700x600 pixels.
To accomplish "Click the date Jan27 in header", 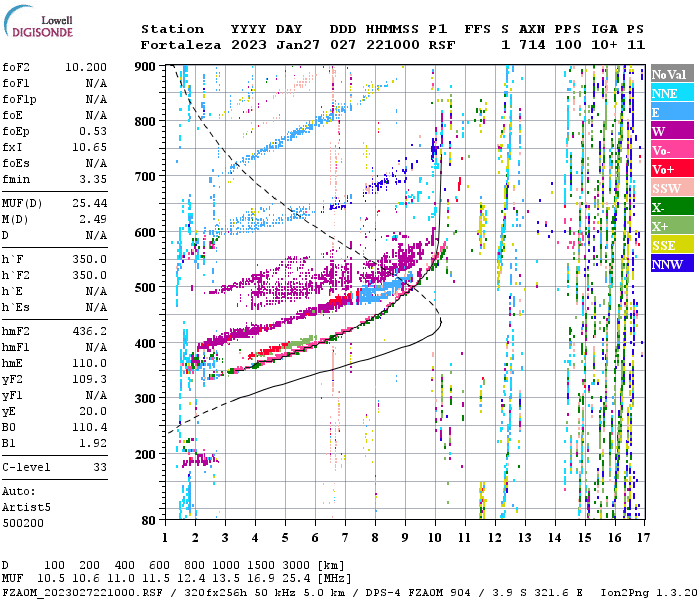I will [x=298, y=45].
